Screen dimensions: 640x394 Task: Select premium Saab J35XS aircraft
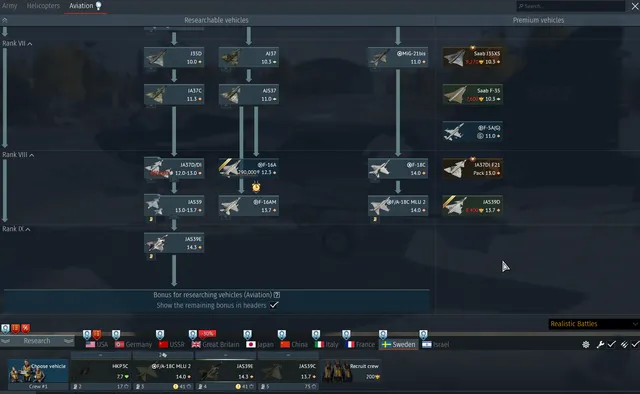(x=473, y=57)
